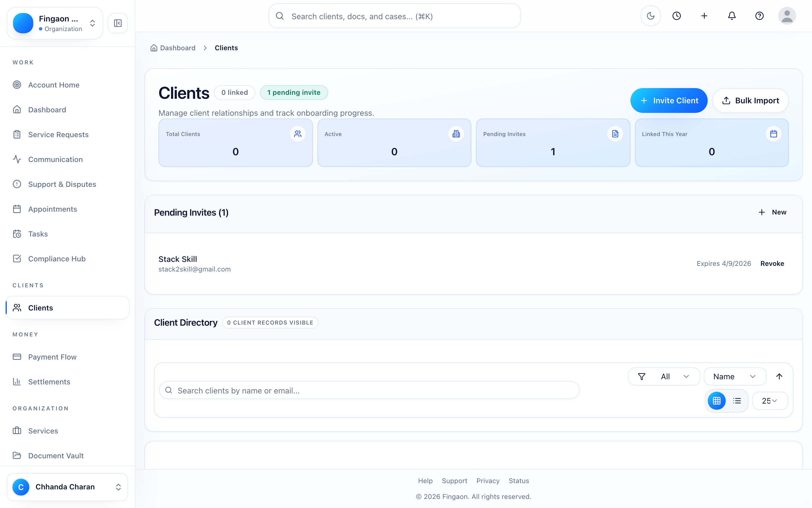Click the Pending Invites document icon
This screenshot has height=508, width=812.
pyautogui.click(x=615, y=134)
